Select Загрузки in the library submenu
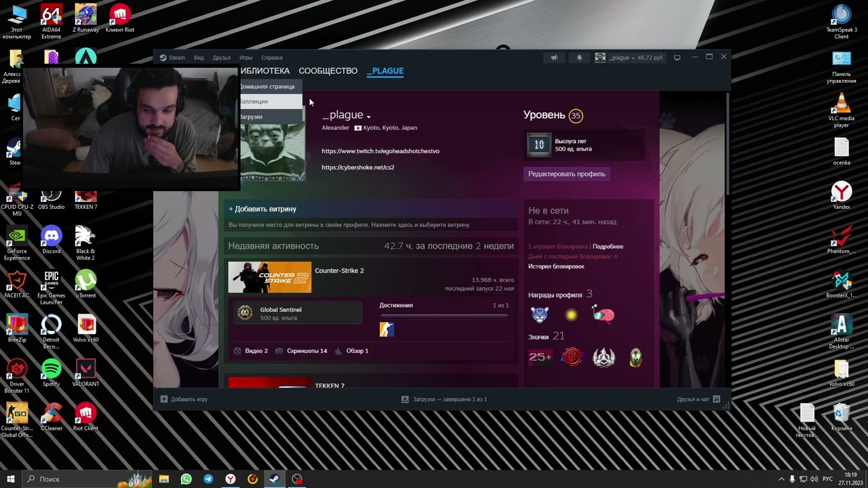Image resolution: width=868 pixels, height=488 pixels. (x=271, y=117)
